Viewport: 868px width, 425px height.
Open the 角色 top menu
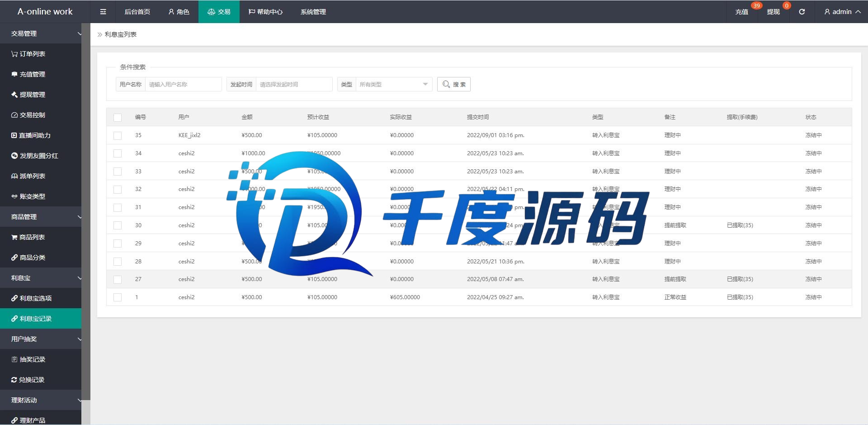coord(179,12)
